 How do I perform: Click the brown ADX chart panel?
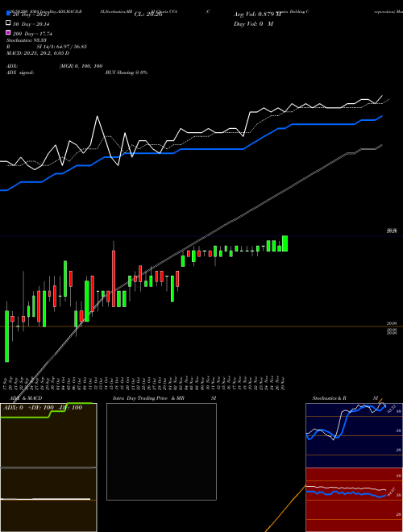48,435
